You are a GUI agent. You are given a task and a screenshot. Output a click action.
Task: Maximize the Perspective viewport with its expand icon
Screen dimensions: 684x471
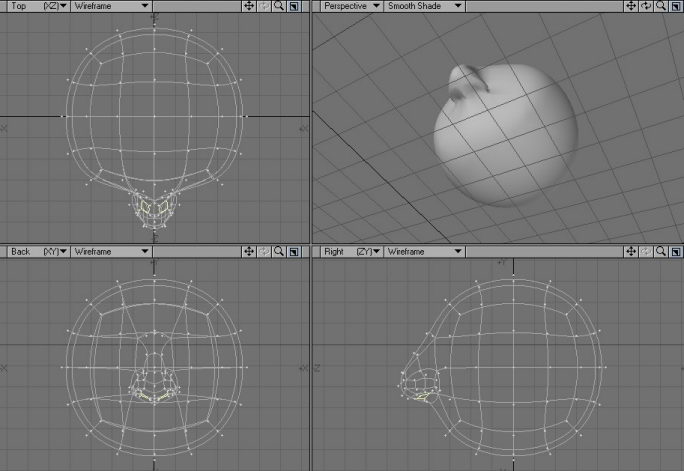[x=676, y=6]
